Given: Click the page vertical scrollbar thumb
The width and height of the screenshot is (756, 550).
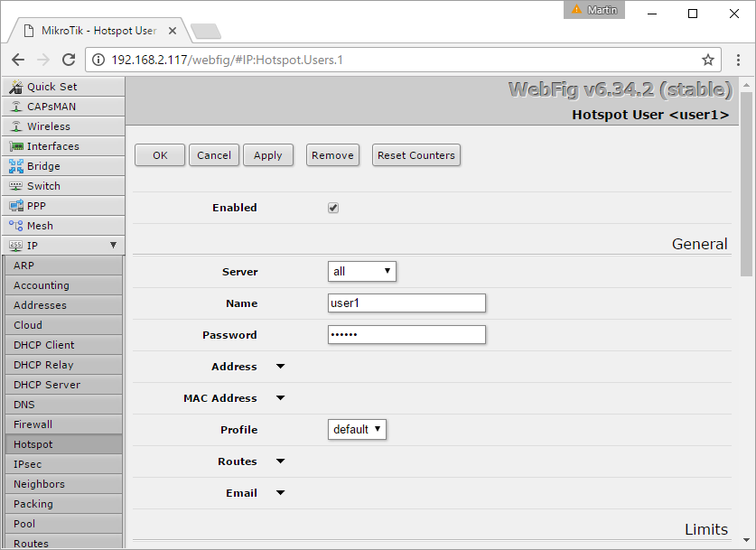Looking at the screenshot, I should point(746,184).
